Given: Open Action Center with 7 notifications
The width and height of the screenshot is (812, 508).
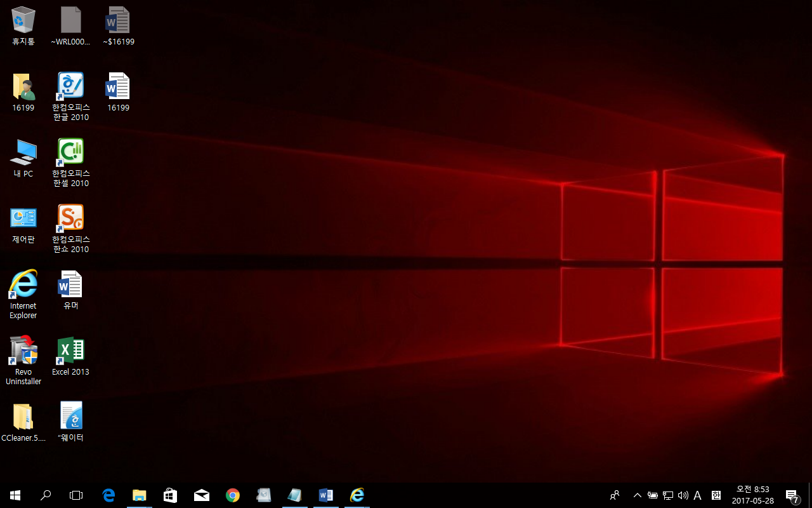Looking at the screenshot, I should 792,495.
